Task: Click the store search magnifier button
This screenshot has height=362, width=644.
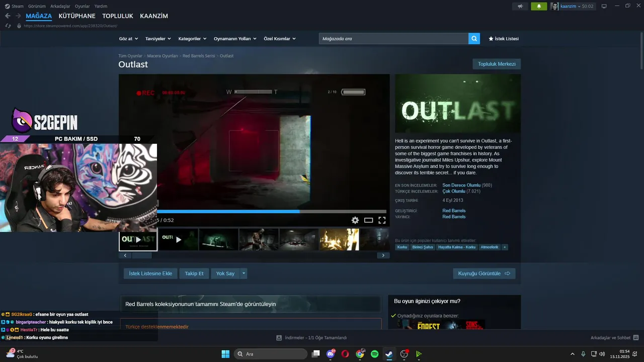Action: (x=474, y=39)
